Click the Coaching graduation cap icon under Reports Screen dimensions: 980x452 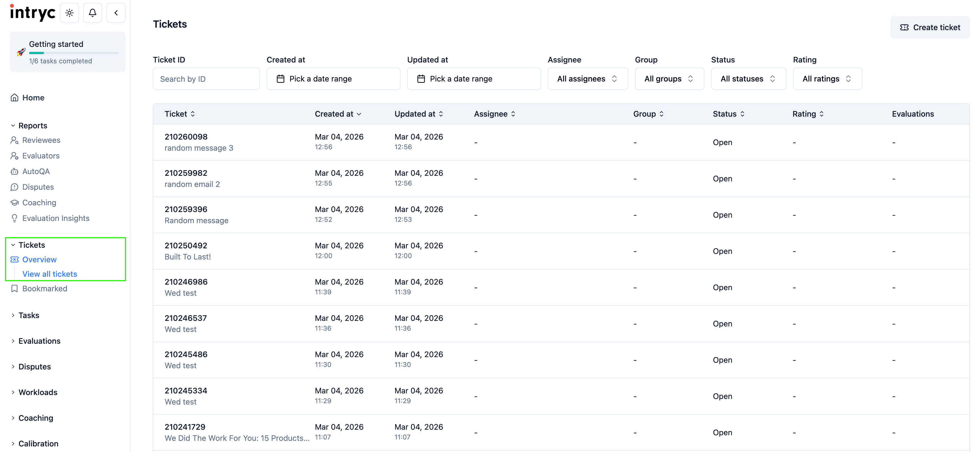pos(15,203)
